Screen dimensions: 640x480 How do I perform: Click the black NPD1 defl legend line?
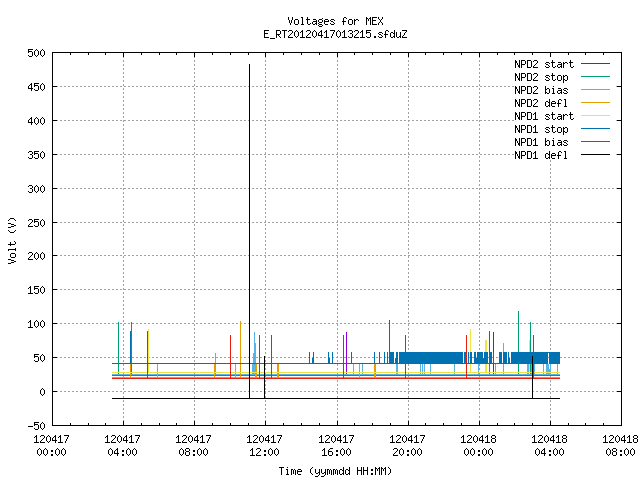point(595,155)
